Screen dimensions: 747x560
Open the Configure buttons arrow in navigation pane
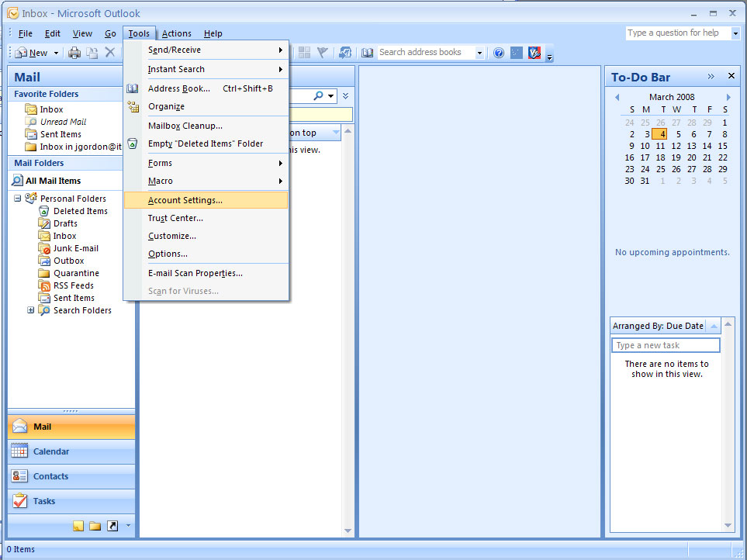pos(128,526)
